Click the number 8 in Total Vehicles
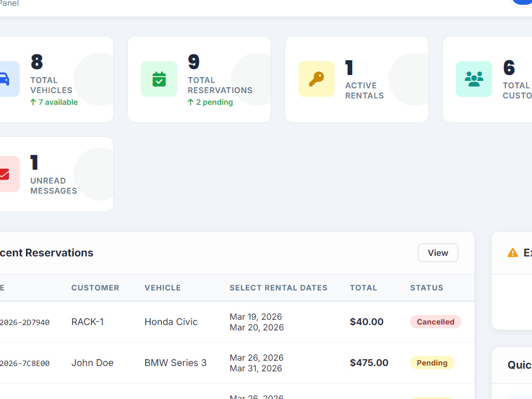Image resolution: width=532 pixels, height=399 pixels. (x=37, y=62)
